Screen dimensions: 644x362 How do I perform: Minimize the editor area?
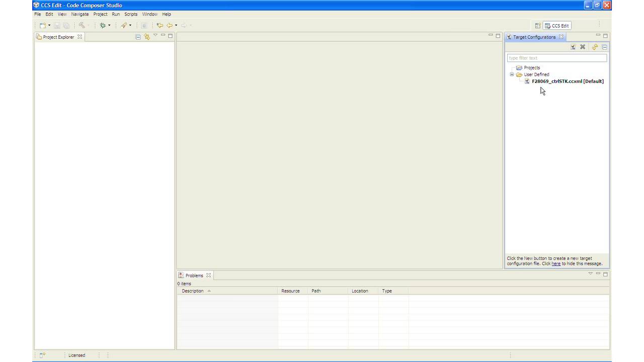coord(491,35)
